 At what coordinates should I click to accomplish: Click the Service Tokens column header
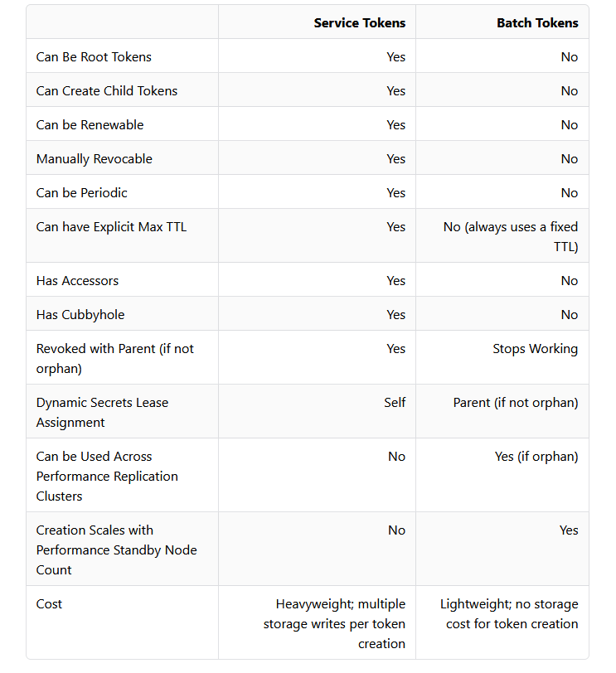tap(359, 23)
